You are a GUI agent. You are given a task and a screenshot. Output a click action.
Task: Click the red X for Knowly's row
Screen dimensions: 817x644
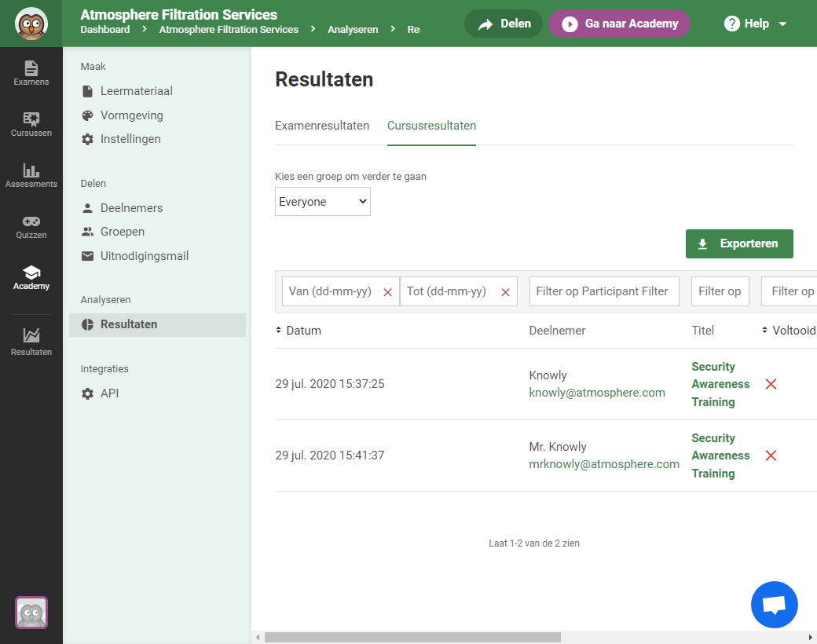coord(771,384)
